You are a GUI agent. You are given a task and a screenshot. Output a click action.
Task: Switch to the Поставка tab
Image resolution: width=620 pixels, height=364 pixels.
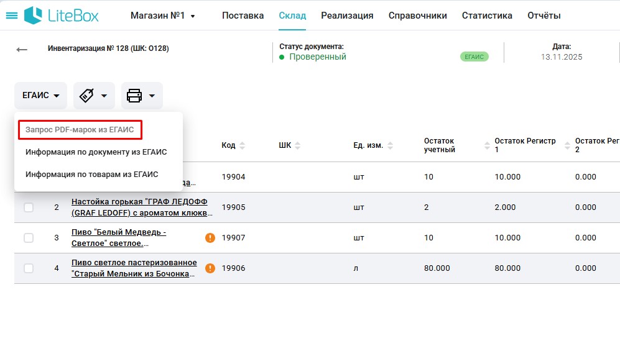click(x=243, y=16)
